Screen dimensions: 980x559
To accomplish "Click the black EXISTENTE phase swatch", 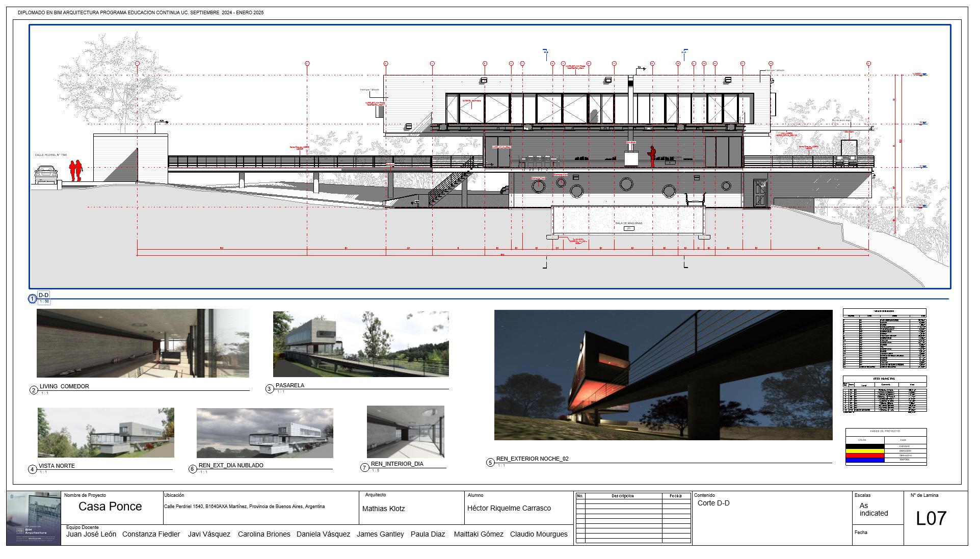I will point(864,446).
